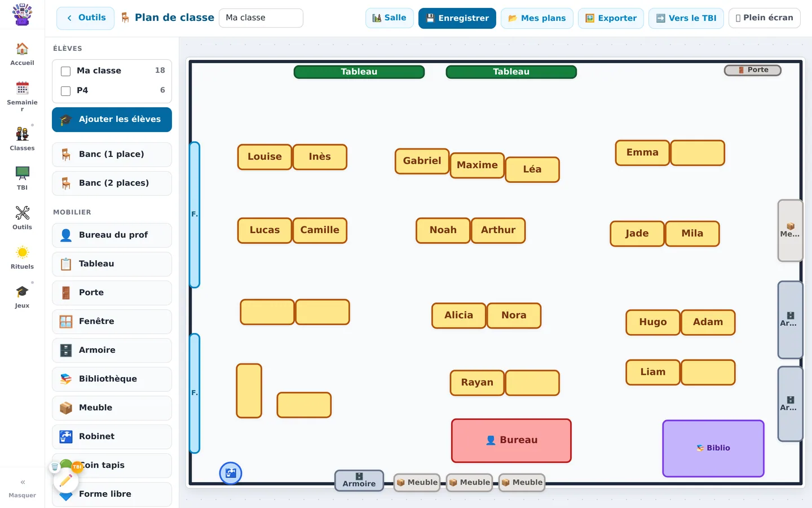The image size is (812, 508).
Task: Go to Classes in the sidebar
Action: 22,139
